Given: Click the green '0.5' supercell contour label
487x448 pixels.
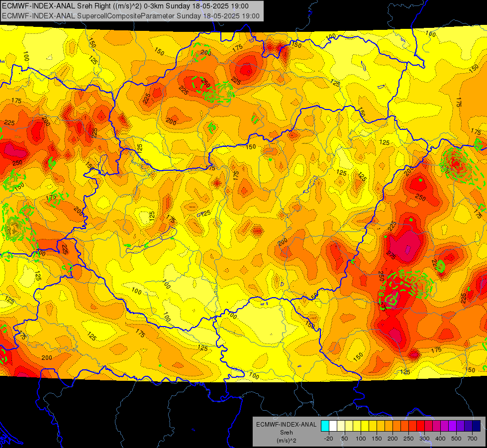Looking at the screenshot, I should pos(382,291).
